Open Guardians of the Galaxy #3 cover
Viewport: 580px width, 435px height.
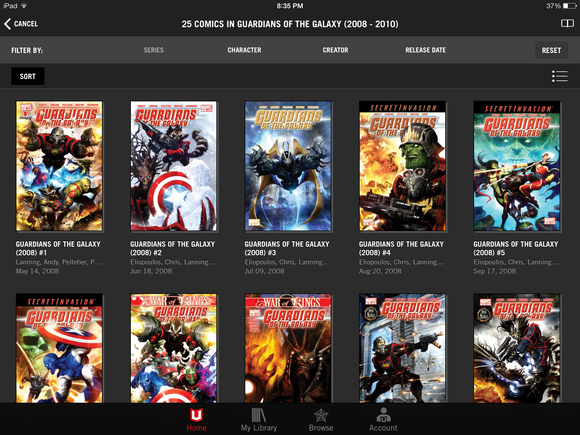click(288, 166)
